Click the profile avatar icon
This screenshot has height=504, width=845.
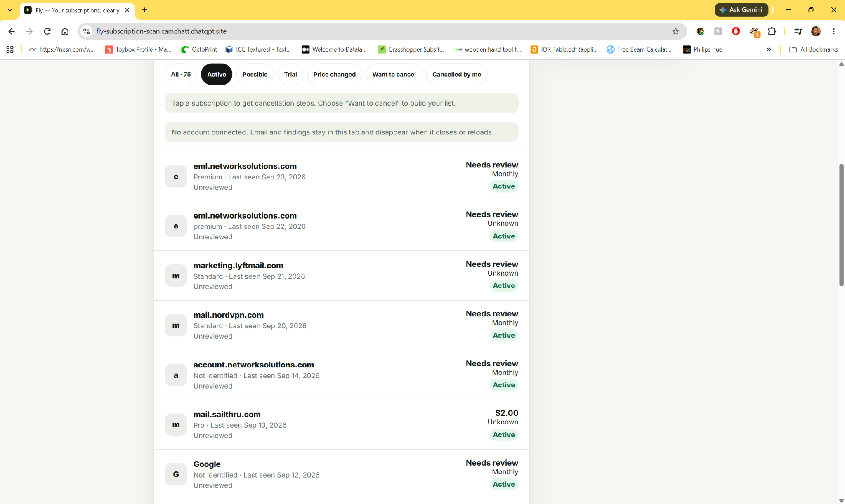[816, 31]
